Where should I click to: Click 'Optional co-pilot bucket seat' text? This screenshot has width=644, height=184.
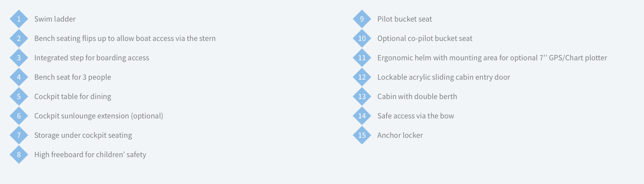coord(425,38)
